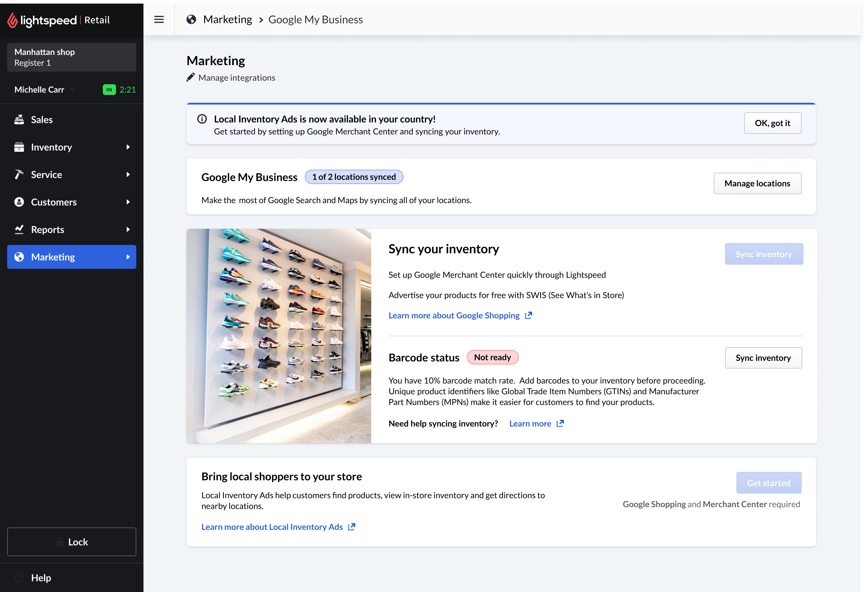This screenshot has width=868, height=592.
Task: Click Bring local shoppers to your store heading
Action: pos(282,476)
